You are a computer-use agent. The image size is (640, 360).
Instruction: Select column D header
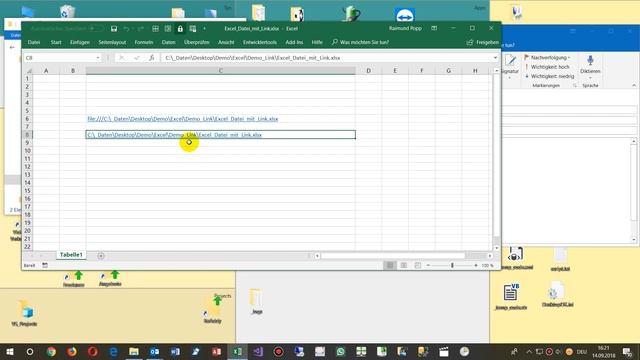pyautogui.click(x=369, y=71)
